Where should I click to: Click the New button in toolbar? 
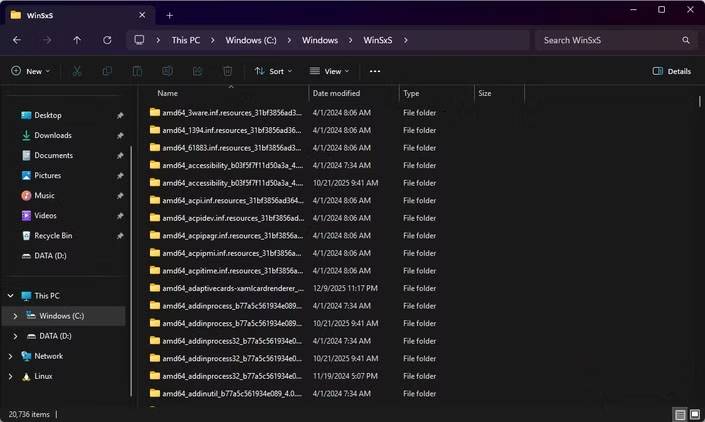30,71
